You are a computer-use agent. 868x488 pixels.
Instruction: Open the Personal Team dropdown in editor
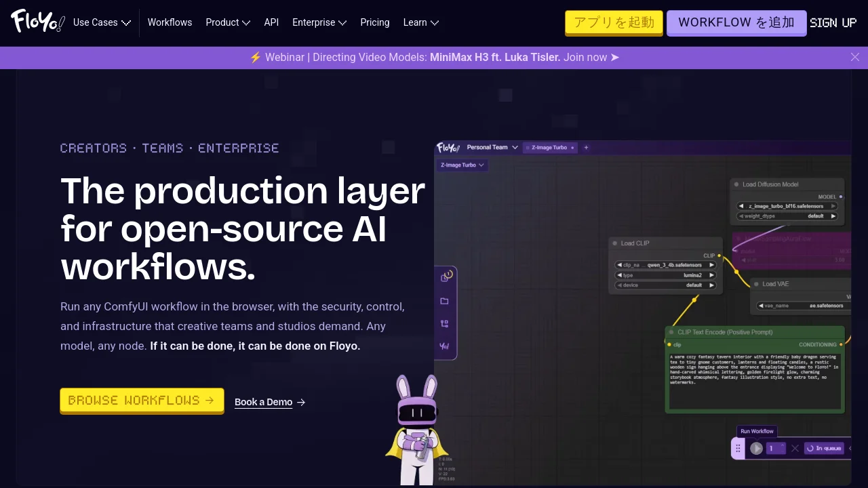pos(492,147)
